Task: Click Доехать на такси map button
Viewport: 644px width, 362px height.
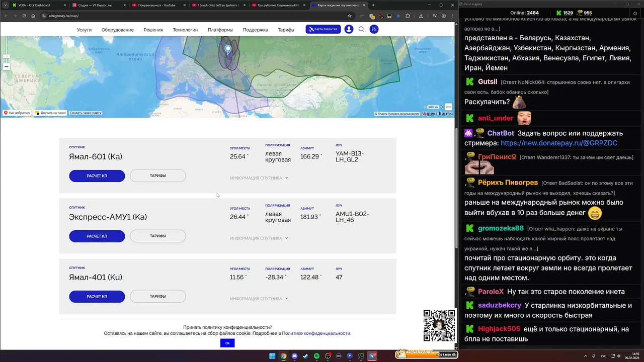Action: click(x=50, y=113)
